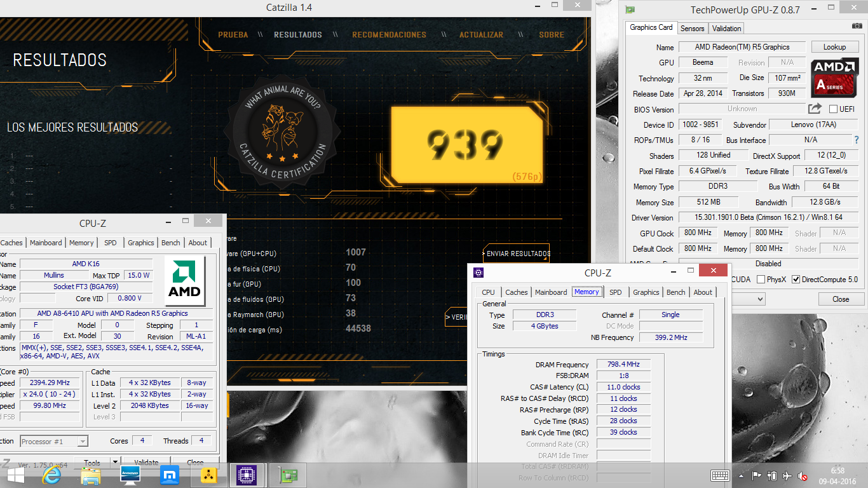The height and width of the screenshot is (488, 868).
Task: Click the muted volume tray icon
Action: 803,475
